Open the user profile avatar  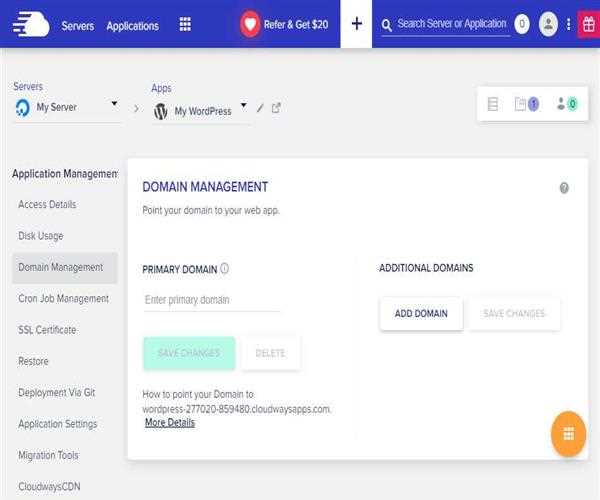tap(548, 24)
